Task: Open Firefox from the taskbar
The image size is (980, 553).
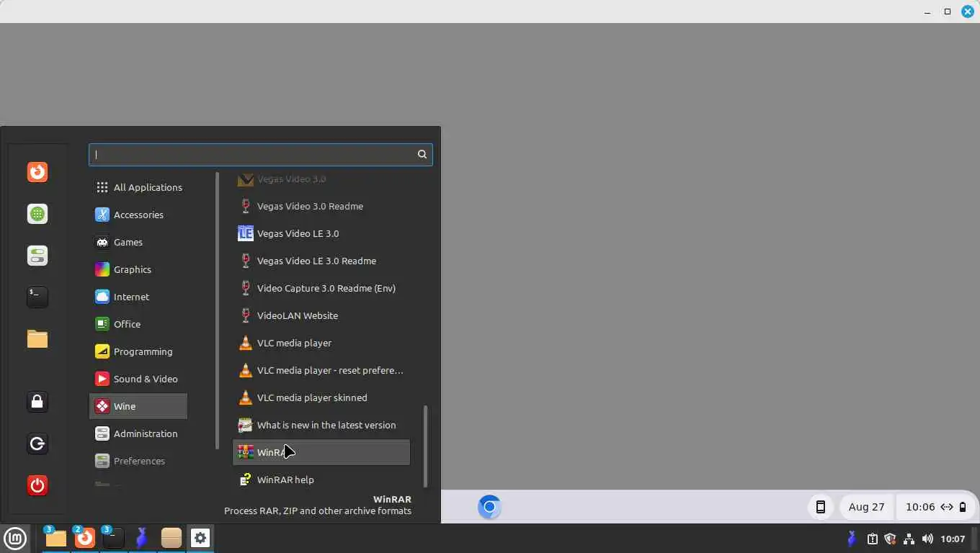Action: pyautogui.click(x=85, y=538)
